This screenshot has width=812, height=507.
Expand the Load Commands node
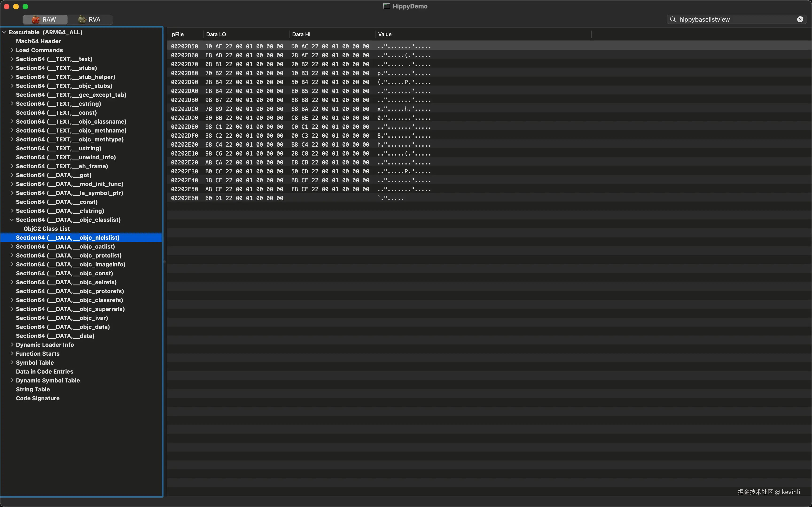(12, 50)
